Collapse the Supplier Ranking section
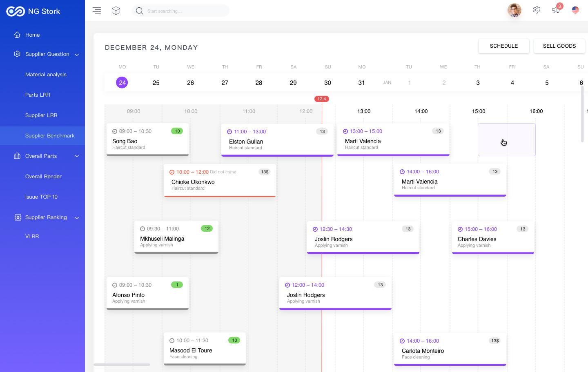This screenshot has height=372, width=588. point(77,217)
